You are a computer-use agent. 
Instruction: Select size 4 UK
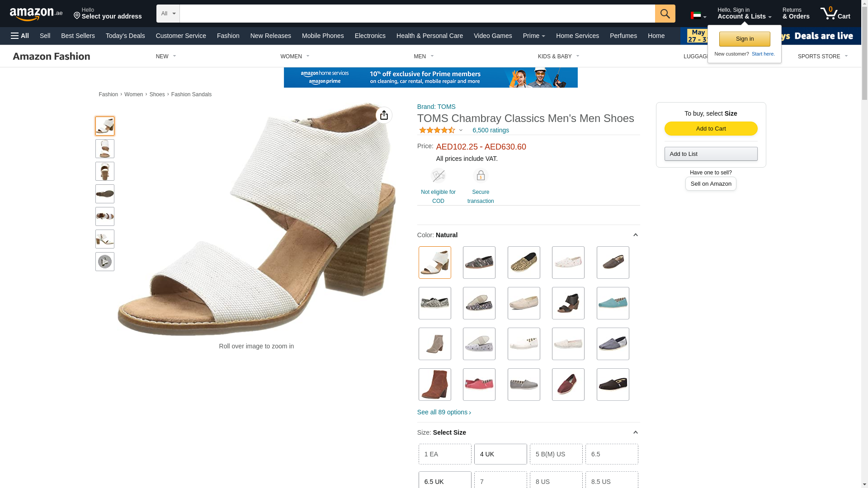click(x=500, y=454)
